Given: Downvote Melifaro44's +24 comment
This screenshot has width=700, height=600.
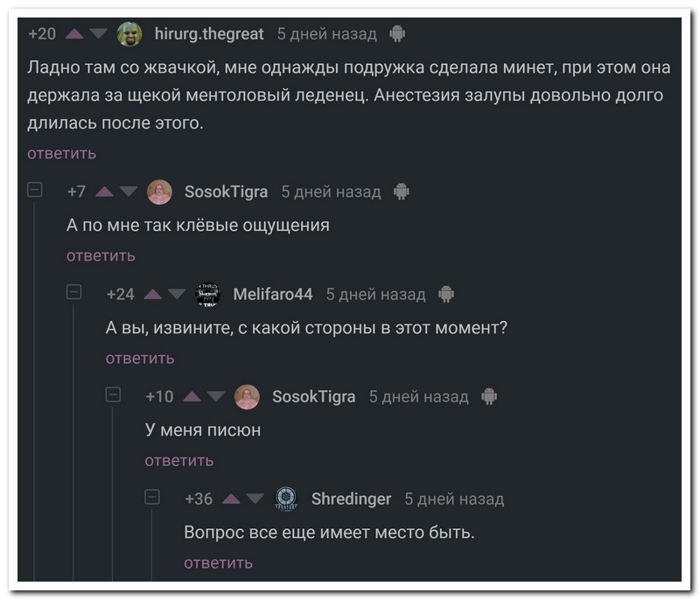Looking at the screenshot, I should pos(177,294).
